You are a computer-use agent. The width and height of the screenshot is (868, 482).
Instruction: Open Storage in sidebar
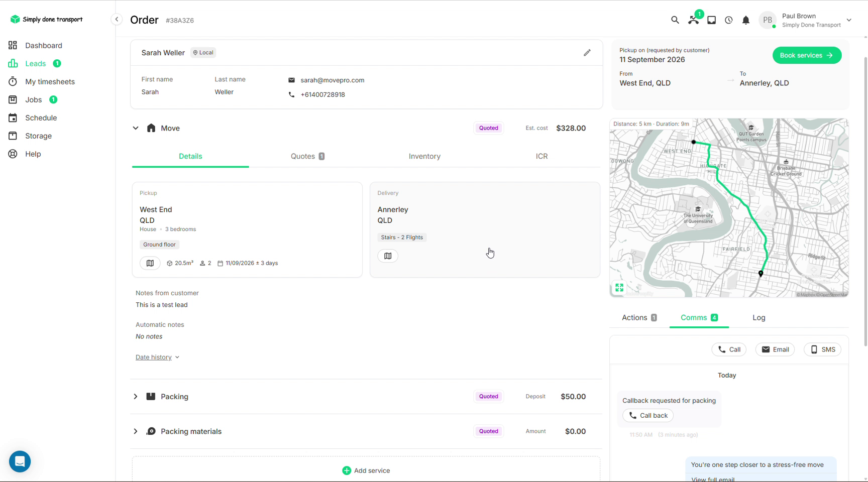coord(39,136)
